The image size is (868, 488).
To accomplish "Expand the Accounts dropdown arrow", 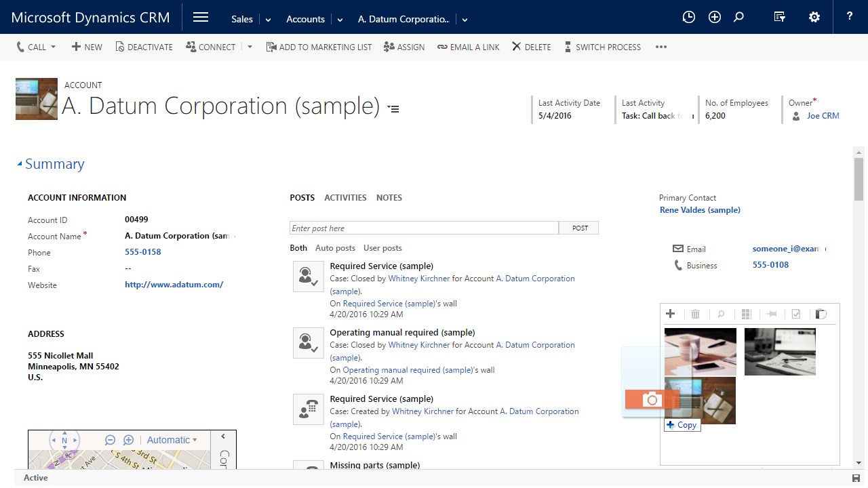I will (340, 20).
